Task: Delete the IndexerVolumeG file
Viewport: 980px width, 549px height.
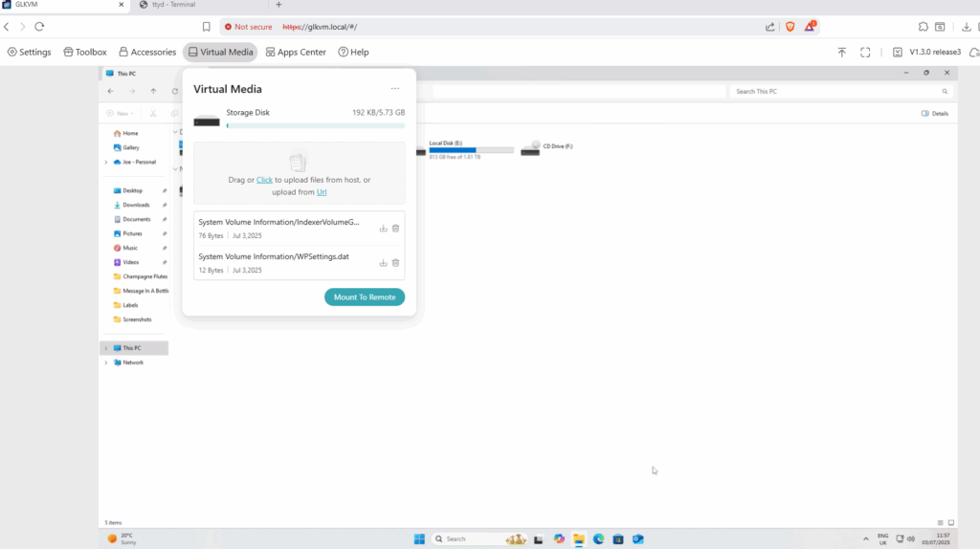Action: click(x=395, y=229)
